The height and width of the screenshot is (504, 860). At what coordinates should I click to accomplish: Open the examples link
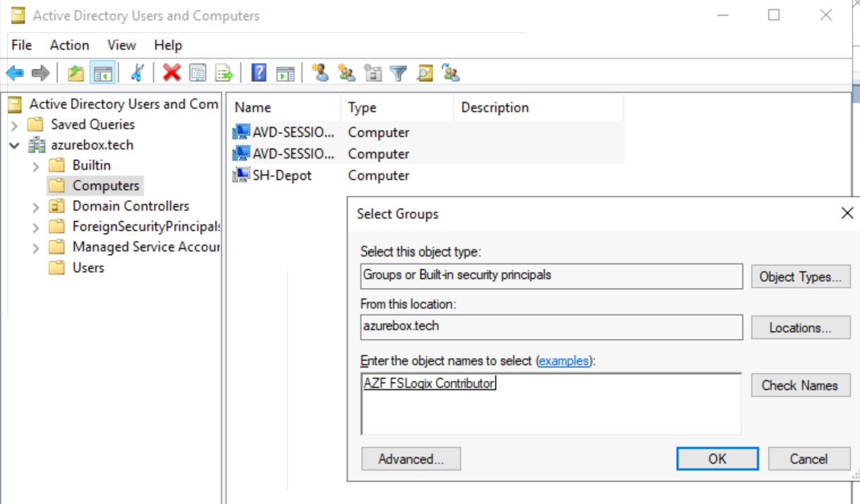click(x=564, y=361)
